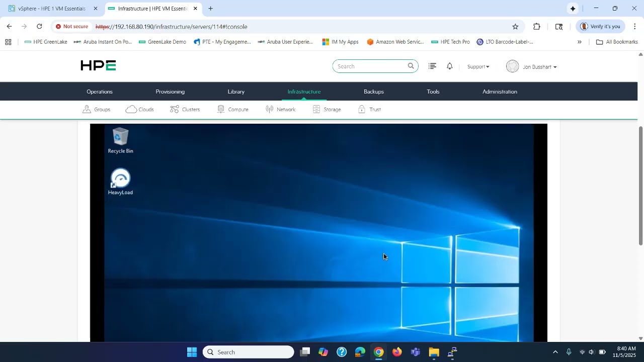644x362 pixels.
Task: Open Compute icon in submenu
Action: pos(220,109)
